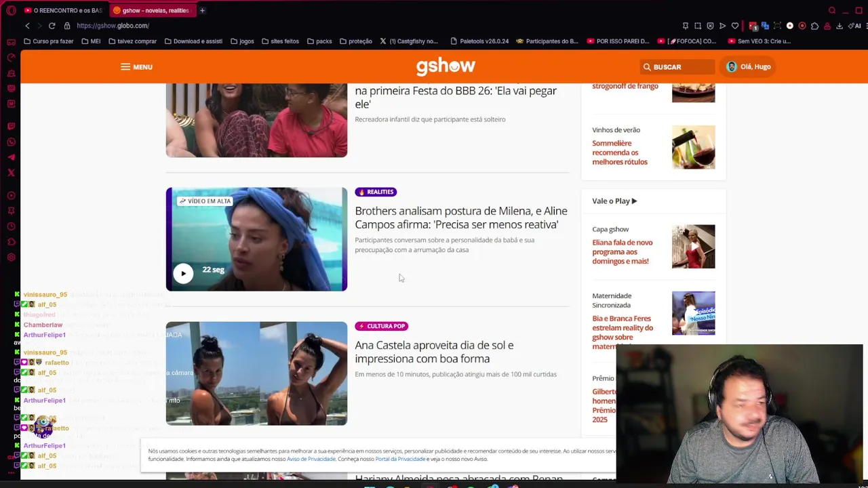
Task: Open the wine glass thumbnail
Action: tap(693, 147)
